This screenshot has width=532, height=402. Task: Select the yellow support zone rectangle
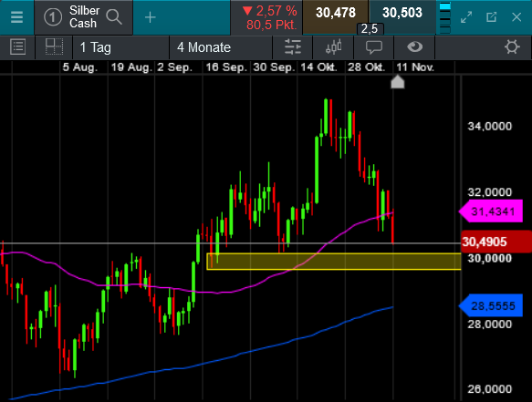pos(334,262)
